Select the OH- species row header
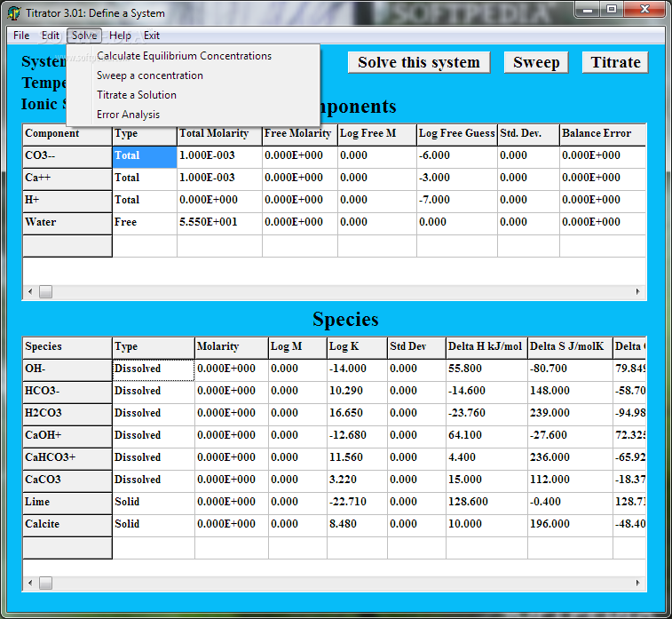This screenshot has height=619, width=672. click(x=67, y=370)
